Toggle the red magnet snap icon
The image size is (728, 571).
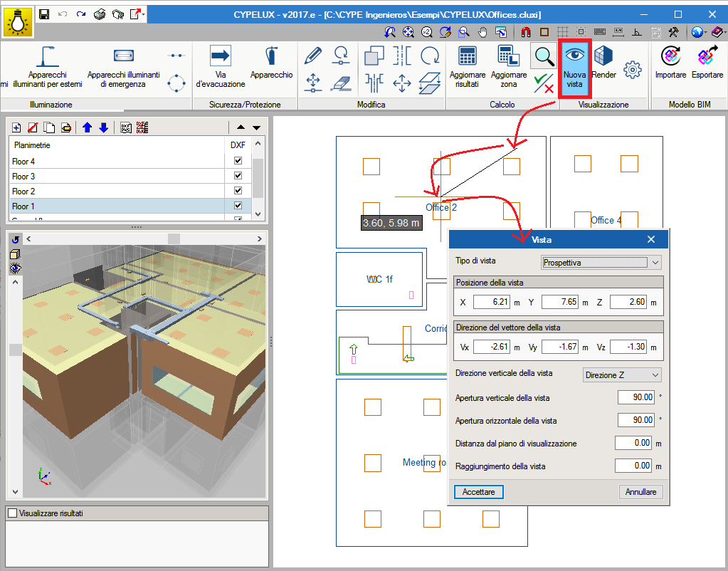click(x=526, y=32)
